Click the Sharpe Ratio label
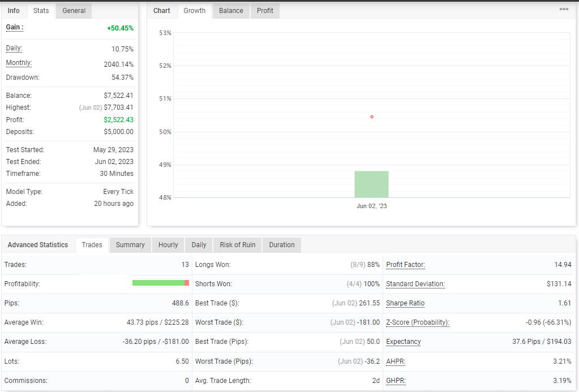 (405, 303)
